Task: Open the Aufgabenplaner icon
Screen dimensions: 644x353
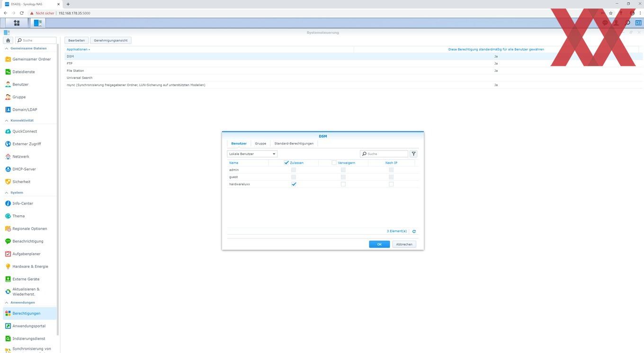Action: click(x=8, y=254)
